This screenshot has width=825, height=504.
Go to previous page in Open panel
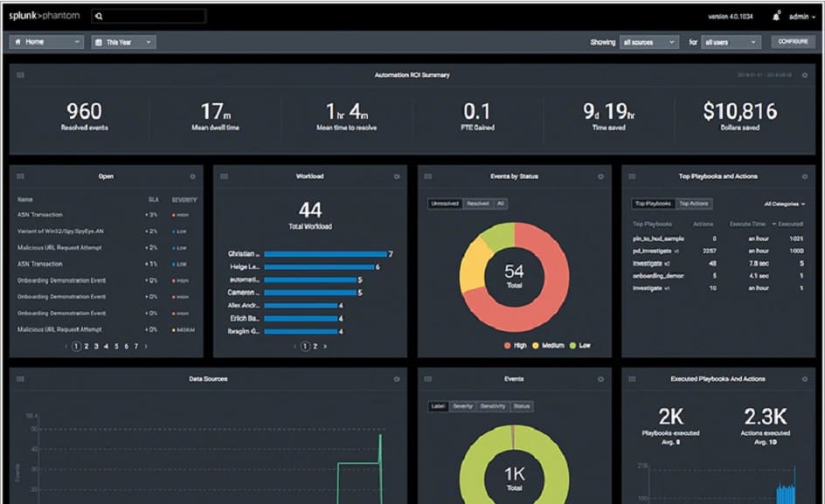point(66,346)
